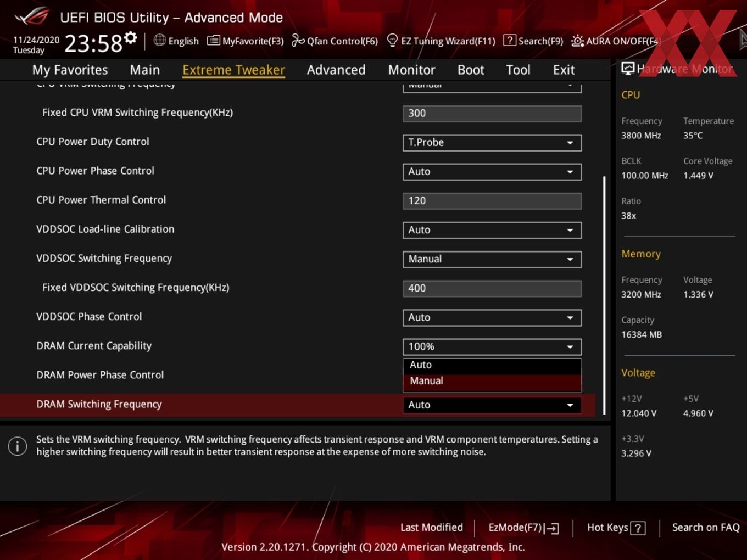The width and height of the screenshot is (747, 560).
Task: Expand DRAM Current Capability dropdown
Action: [x=492, y=346]
